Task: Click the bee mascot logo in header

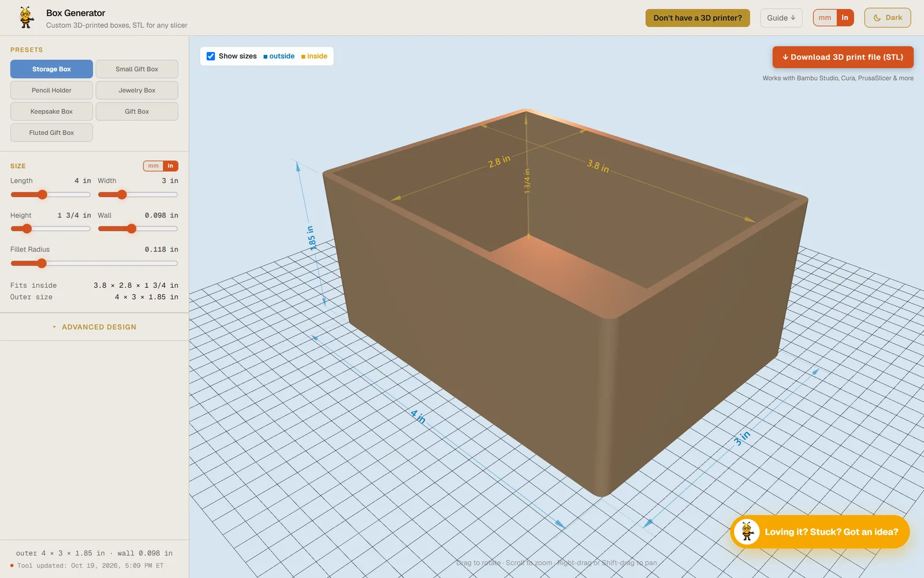Action: pos(26,17)
